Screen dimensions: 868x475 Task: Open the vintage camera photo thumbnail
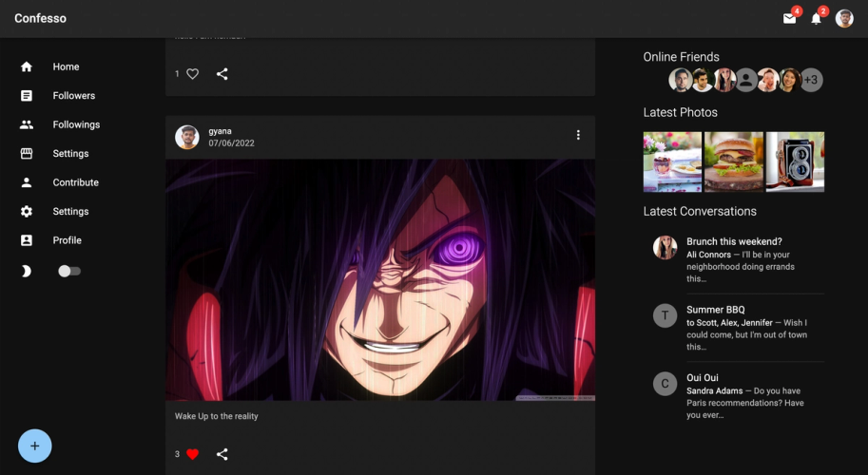click(795, 161)
